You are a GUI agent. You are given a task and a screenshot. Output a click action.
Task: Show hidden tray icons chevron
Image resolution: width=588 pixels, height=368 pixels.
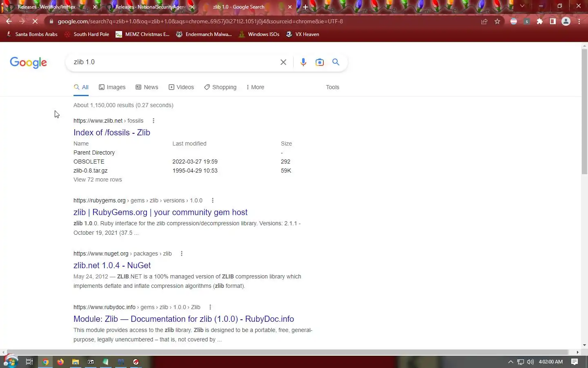tap(510, 362)
